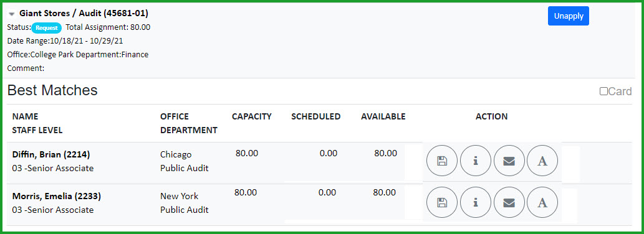
Task: Select the NAME column header
Action: (x=25, y=116)
